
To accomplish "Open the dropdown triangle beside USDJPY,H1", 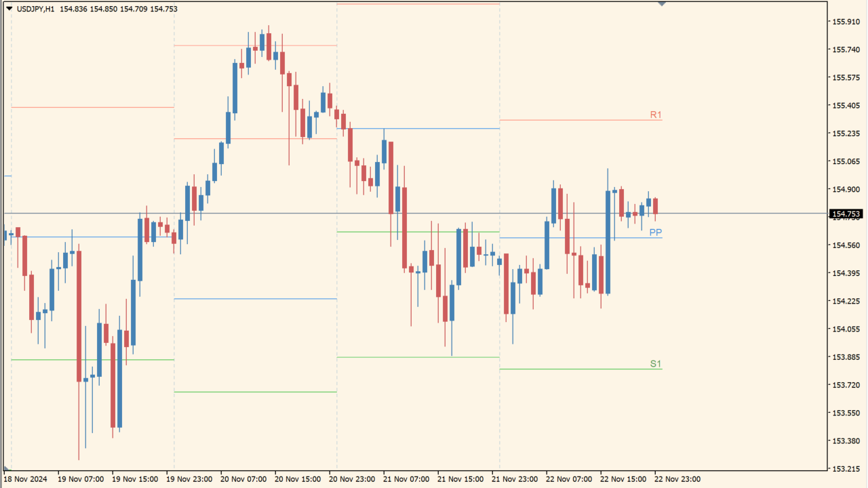I will pos(9,8).
